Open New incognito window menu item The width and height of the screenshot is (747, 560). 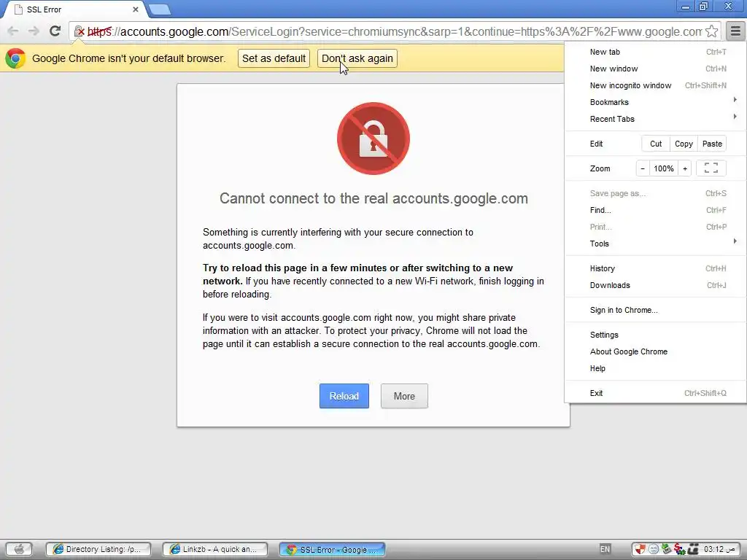tap(656, 85)
